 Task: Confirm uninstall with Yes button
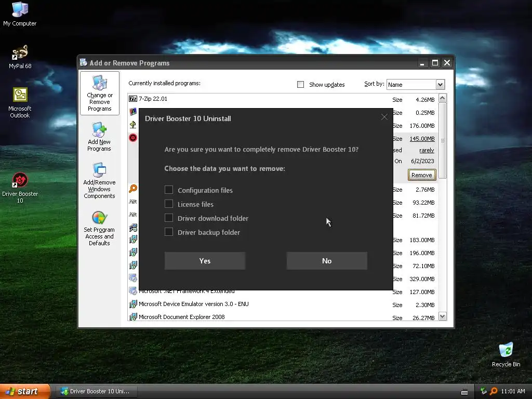coord(205,261)
